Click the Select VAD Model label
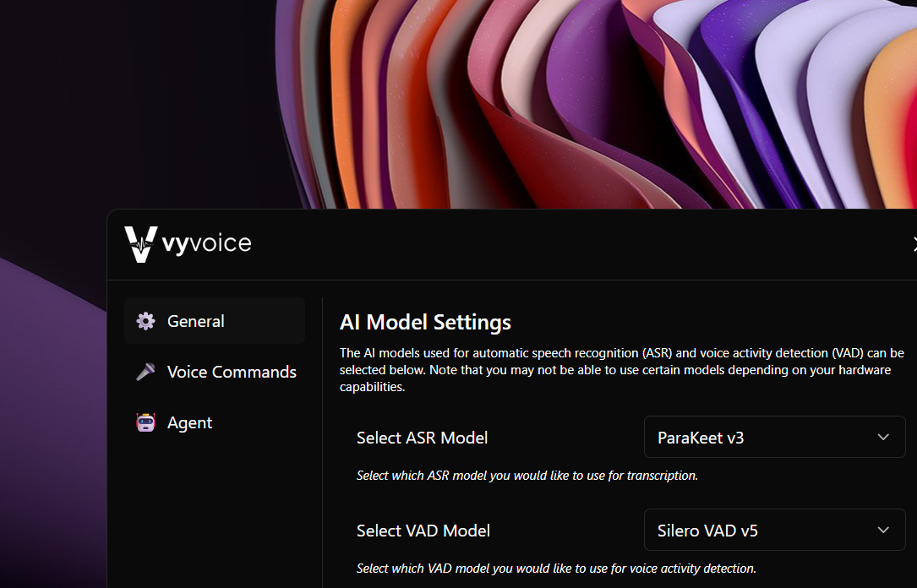Screen dimensions: 917x588 423,531
